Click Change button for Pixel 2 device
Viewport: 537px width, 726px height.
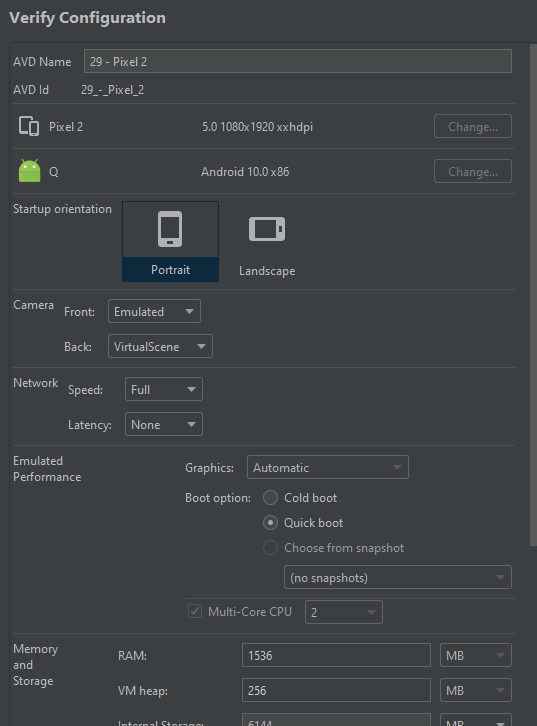point(473,126)
